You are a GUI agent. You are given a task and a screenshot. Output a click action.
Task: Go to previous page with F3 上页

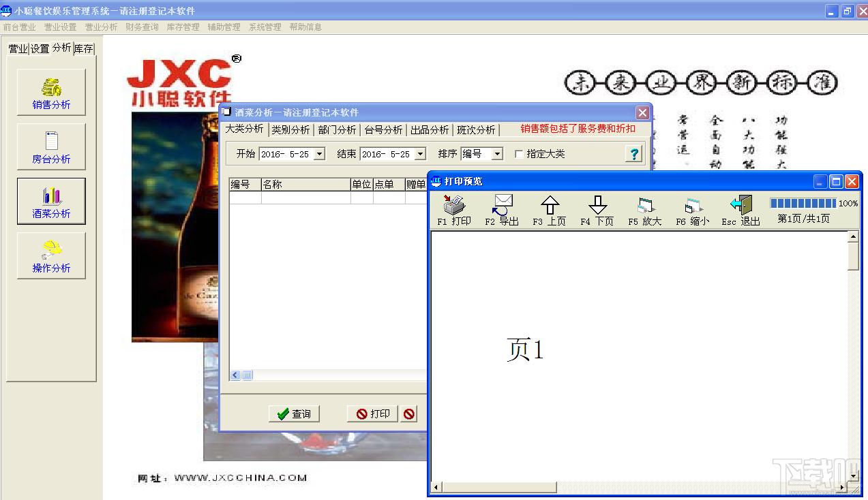(x=550, y=210)
